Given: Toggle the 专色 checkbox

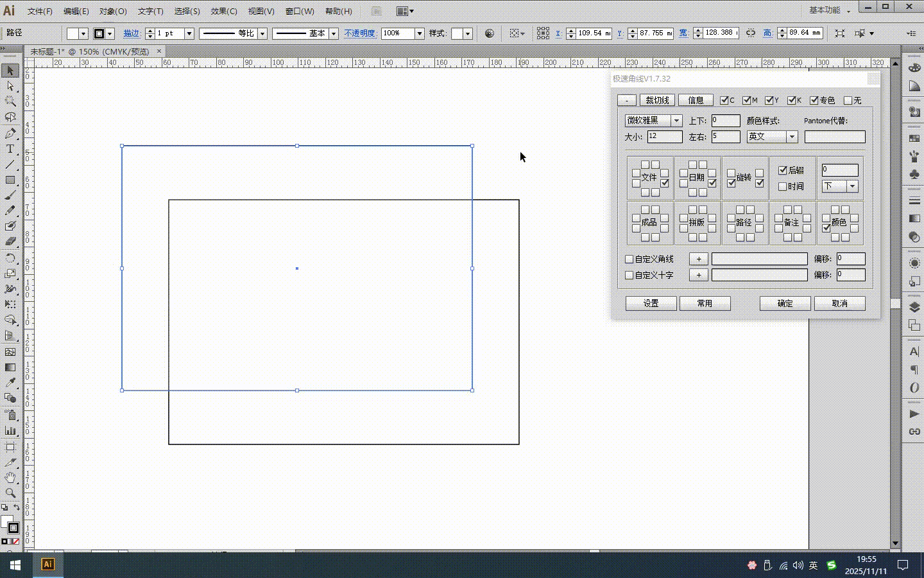Looking at the screenshot, I should pyautogui.click(x=814, y=100).
